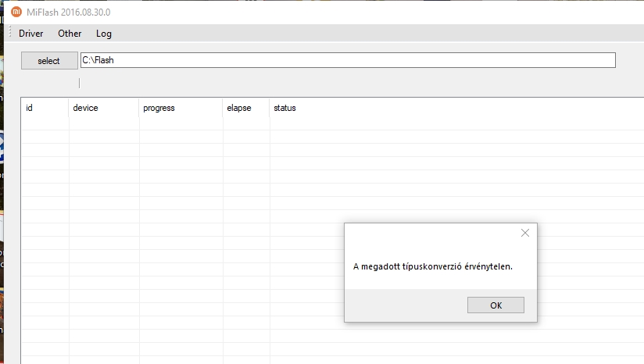Click the MiFlash app icon in title bar
Screen dimensions: 644x364
(16, 12)
